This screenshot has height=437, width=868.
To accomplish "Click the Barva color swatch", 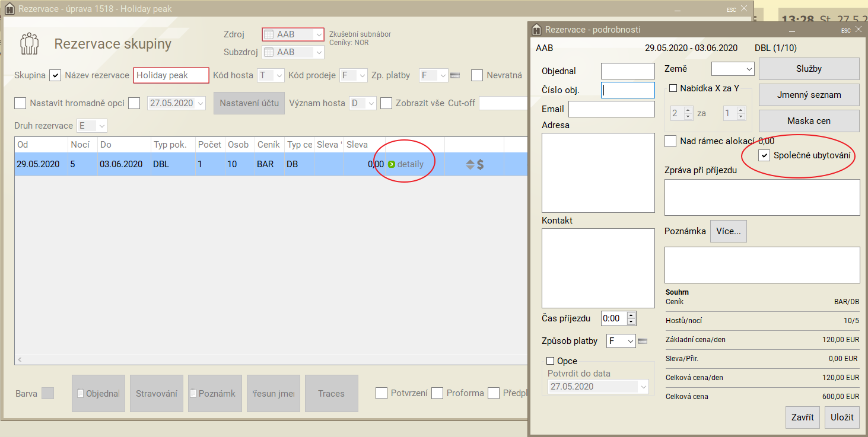I will [48, 393].
